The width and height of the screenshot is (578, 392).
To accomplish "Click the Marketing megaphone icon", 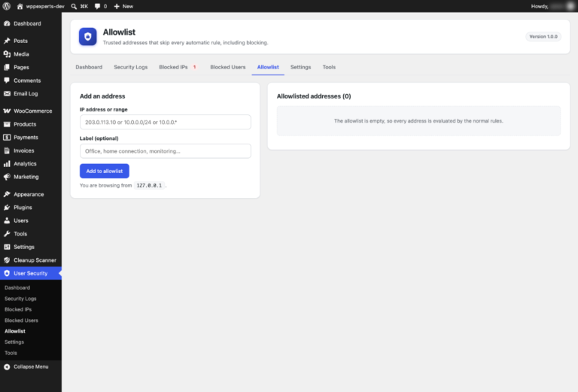I will [x=7, y=177].
